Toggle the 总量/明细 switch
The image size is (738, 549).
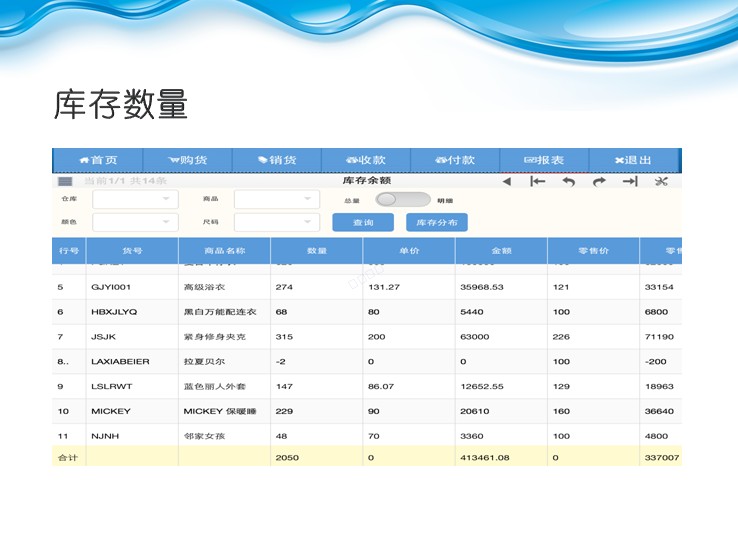point(403,200)
